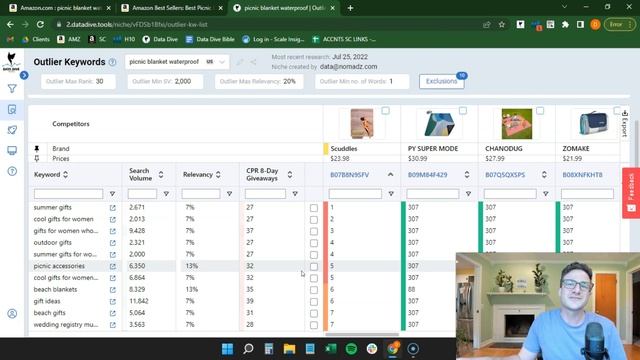Open the picnic blanket waterproof niche dropdown
The image size is (640, 360).
(x=177, y=62)
